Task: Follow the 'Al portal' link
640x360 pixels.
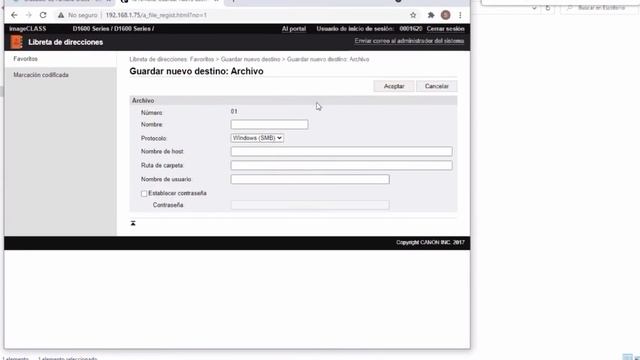Action: (294, 29)
